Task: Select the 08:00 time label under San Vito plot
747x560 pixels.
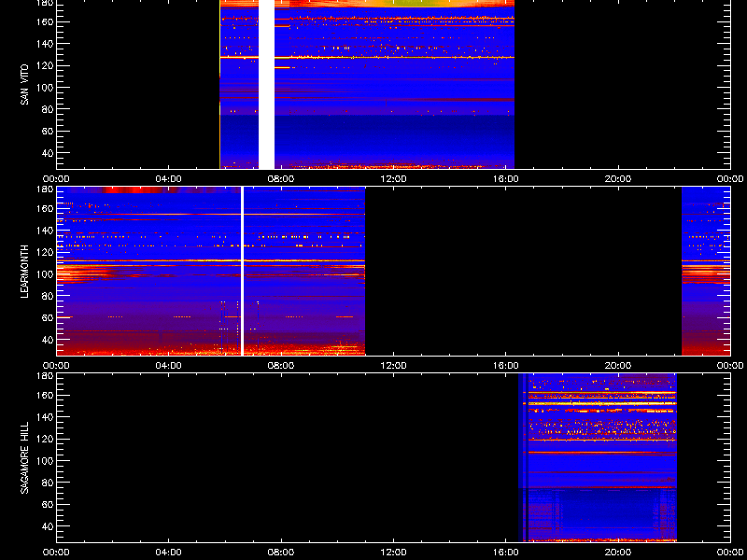Action: coord(281,179)
